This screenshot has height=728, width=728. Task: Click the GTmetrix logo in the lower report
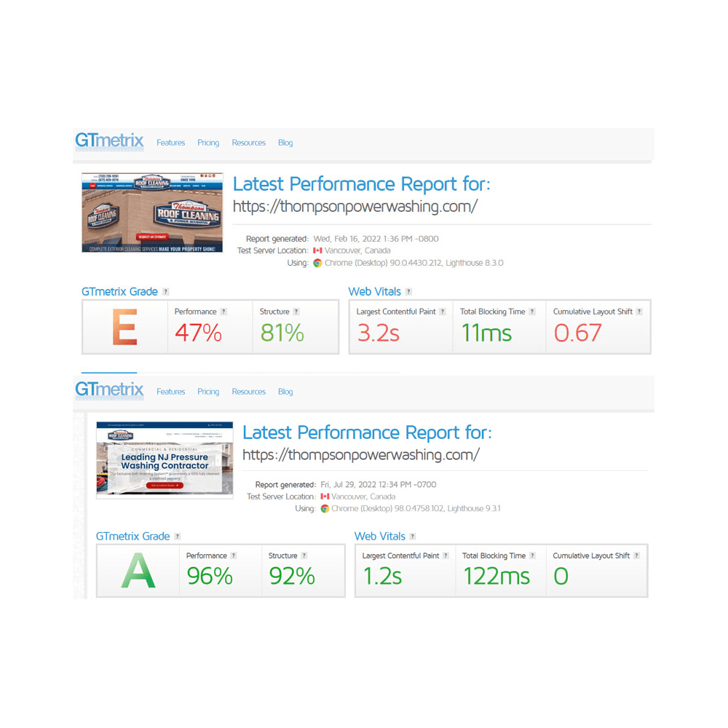click(110, 389)
